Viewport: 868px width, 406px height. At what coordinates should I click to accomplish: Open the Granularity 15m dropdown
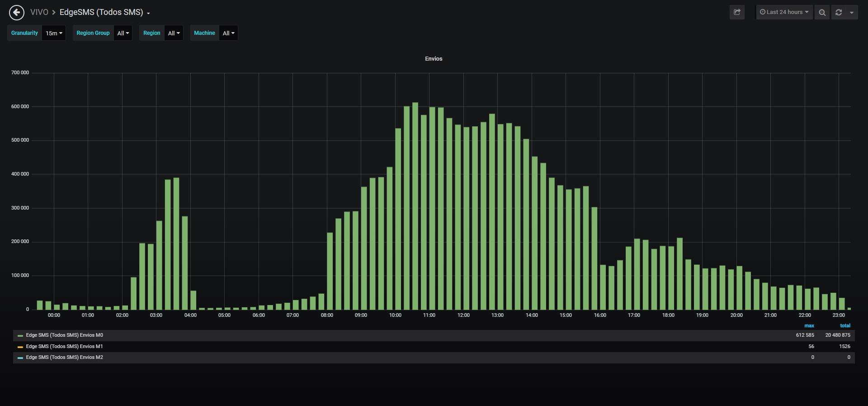point(54,33)
